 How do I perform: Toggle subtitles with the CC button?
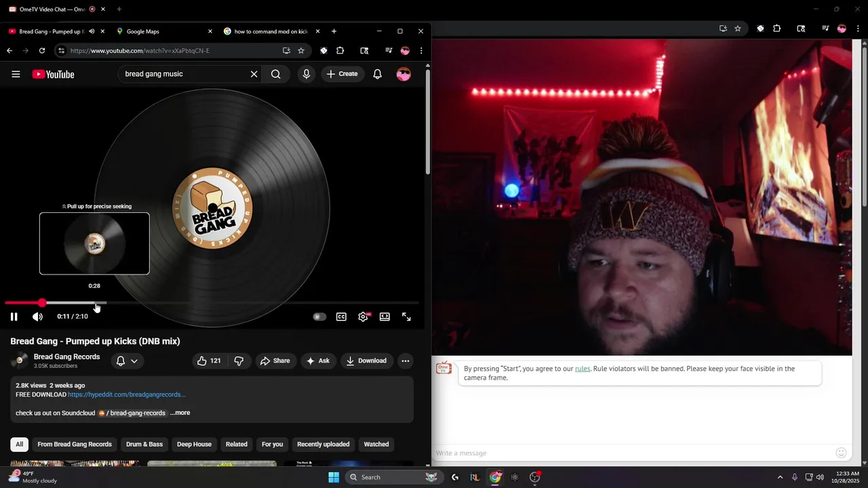coord(342,317)
